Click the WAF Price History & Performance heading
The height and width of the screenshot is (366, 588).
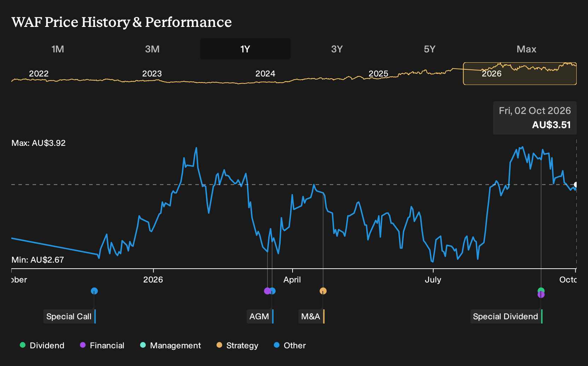[122, 22]
